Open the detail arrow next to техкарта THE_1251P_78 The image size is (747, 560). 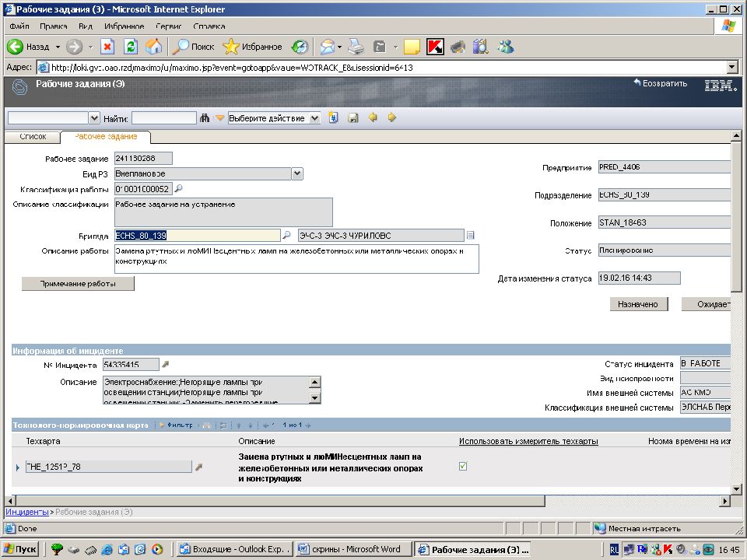[x=198, y=467]
